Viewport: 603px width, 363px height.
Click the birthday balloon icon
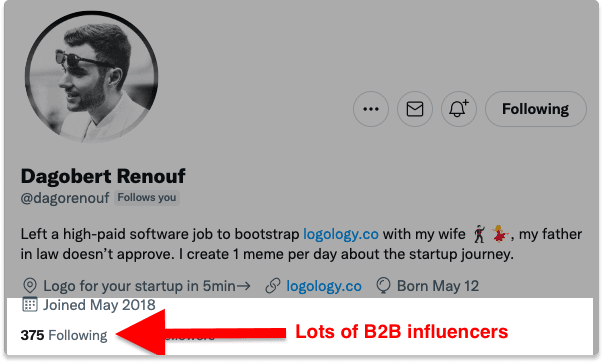[383, 286]
